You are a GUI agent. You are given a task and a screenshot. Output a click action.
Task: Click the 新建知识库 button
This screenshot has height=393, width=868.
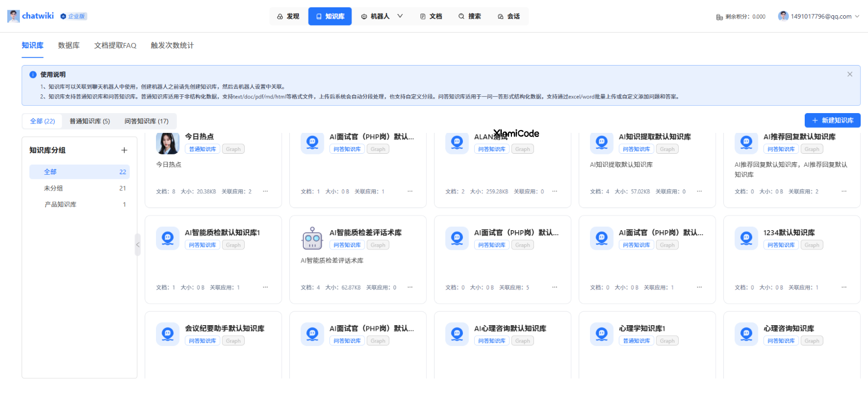(x=832, y=120)
